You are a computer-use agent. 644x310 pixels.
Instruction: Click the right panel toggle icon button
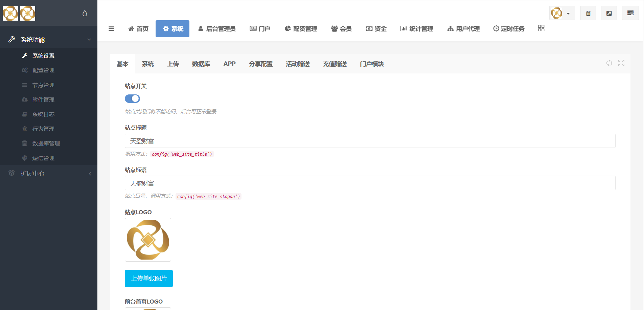tap(630, 13)
